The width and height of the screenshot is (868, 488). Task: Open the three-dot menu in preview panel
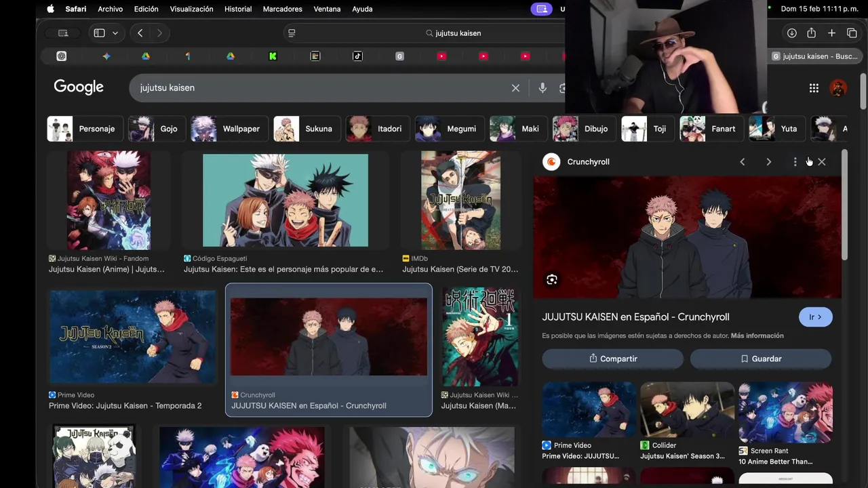[795, 162]
